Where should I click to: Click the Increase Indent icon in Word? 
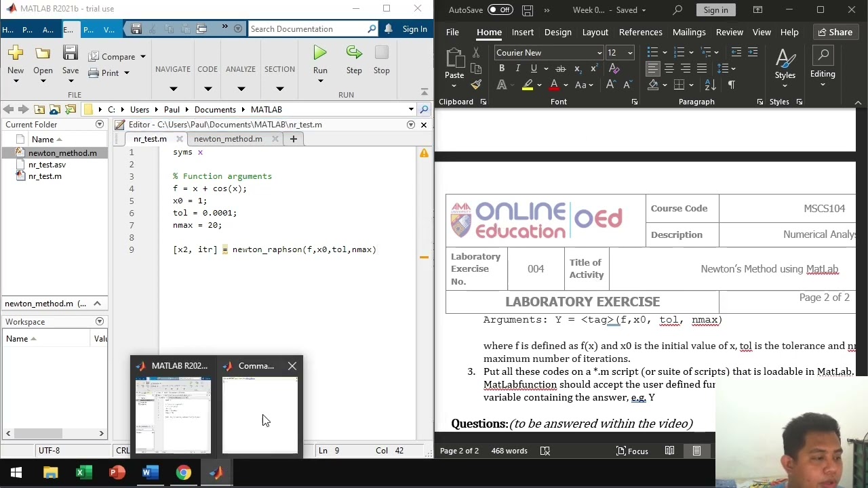point(753,52)
